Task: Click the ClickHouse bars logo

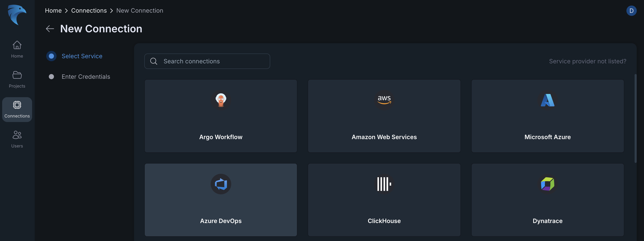Action: tap(384, 184)
